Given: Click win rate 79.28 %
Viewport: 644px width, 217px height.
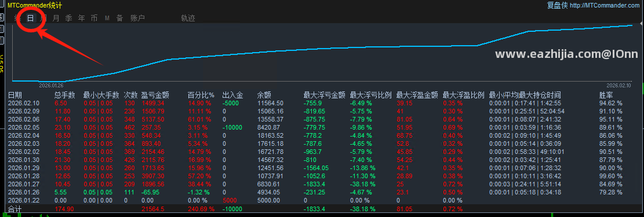Looking at the screenshot, I should pos(611,192).
